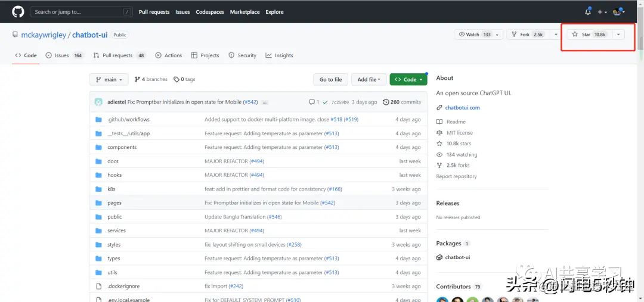This screenshot has width=644, height=302.
Task: Switch to the Insights tab
Action: point(279,55)
